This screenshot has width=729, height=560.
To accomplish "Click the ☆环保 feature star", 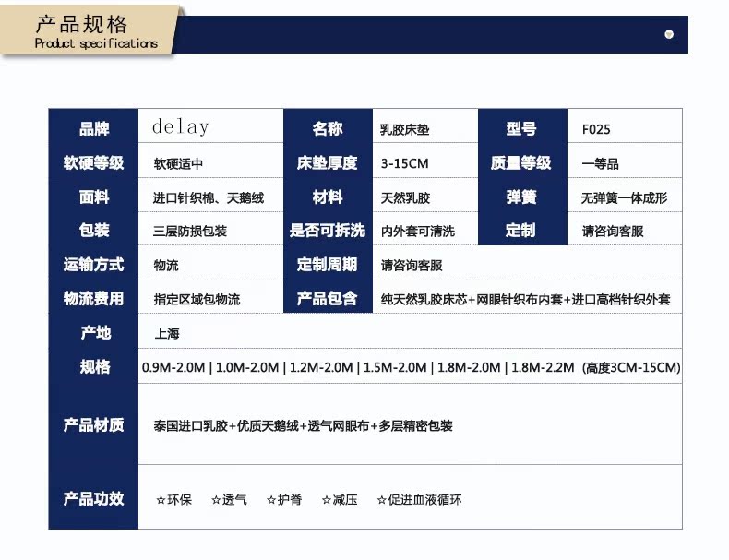I will (x=173, y=500).
